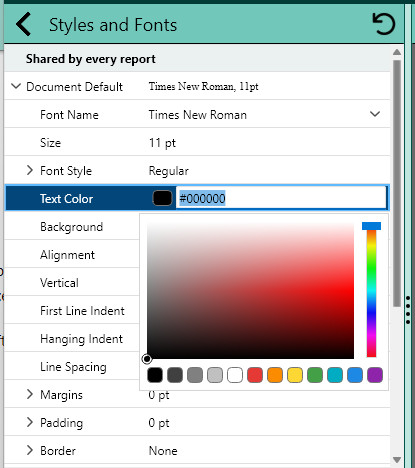Click the Padding value 0 pt

click(159, 423)
